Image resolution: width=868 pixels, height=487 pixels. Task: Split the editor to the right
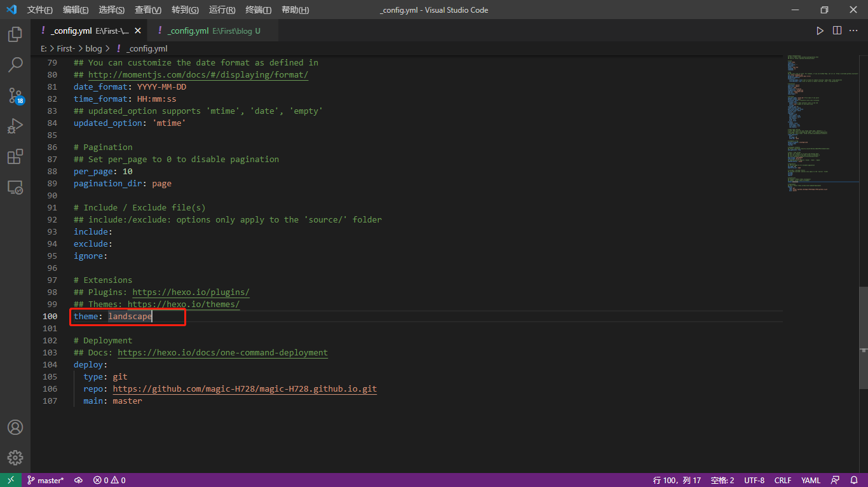tap(837, 31)
